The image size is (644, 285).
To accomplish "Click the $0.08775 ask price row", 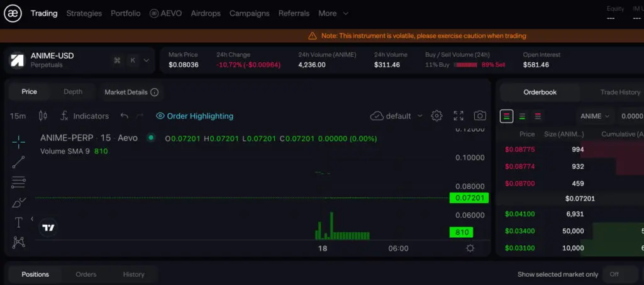I will pos(519,150).
